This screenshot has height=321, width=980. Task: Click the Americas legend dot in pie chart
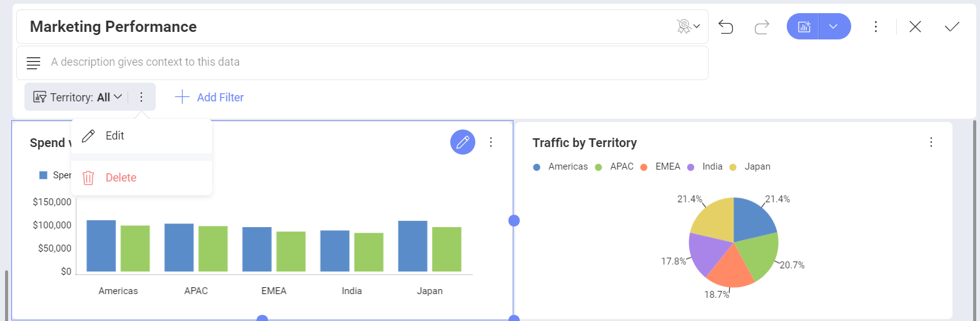(537, 167)
